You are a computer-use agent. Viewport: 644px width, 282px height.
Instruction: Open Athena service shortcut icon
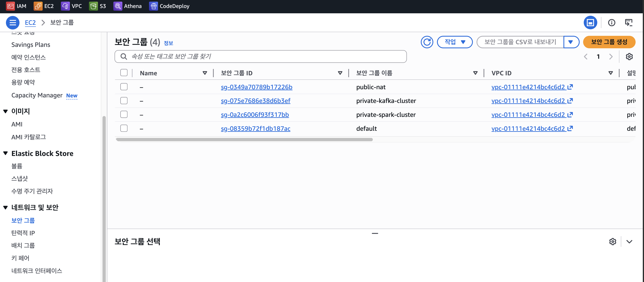[117, 6]
